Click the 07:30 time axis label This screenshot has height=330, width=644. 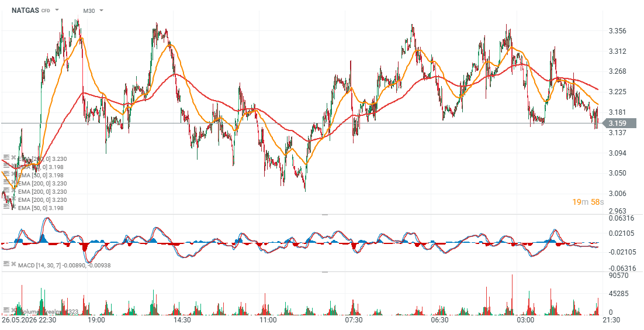pos(353,320)
